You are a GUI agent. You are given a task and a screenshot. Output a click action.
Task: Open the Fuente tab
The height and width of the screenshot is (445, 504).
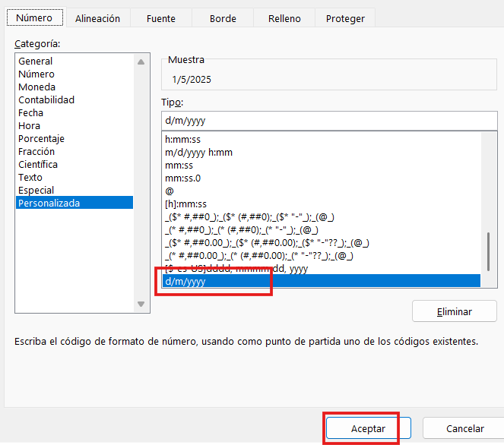[x=160, y=18]
